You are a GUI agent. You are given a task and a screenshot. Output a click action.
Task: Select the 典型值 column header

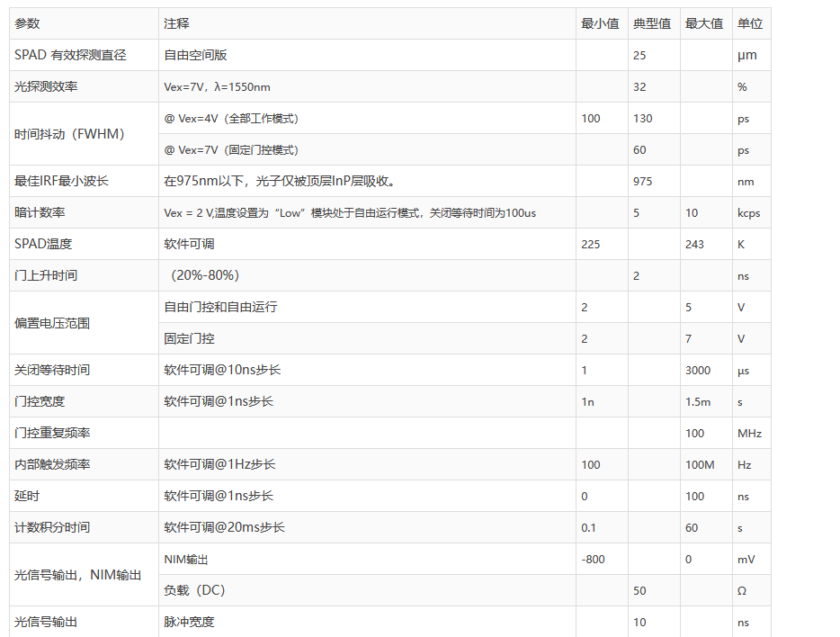tap(652, 23)
